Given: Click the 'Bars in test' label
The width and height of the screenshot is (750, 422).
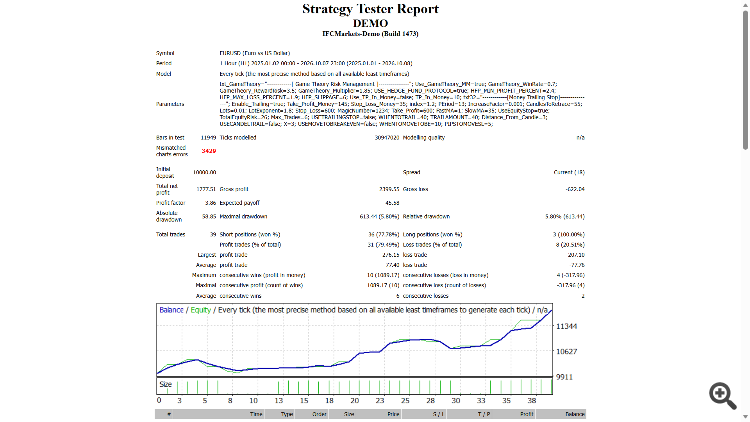Looking at the screenshot, I should point(170,137).
